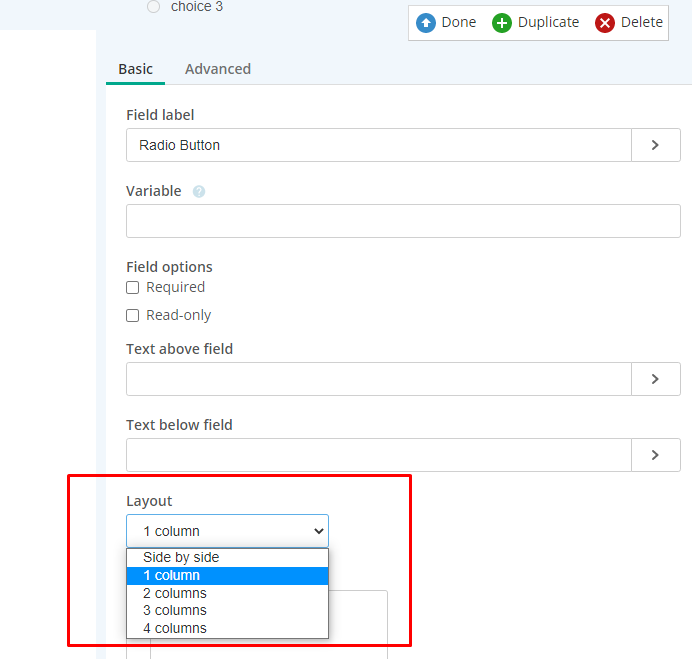Expand the Field label arrow button

point(655,145)
